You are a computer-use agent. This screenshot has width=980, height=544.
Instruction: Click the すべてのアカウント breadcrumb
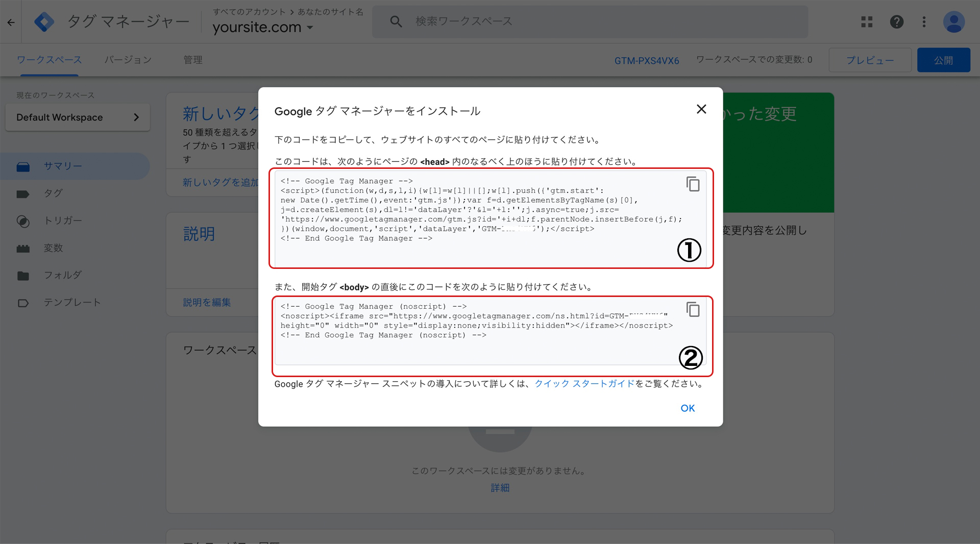(249, 12)
